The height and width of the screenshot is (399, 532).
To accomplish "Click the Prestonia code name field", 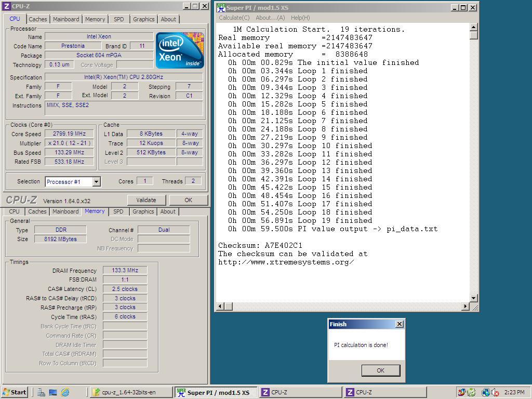I will tap(73, 46).
